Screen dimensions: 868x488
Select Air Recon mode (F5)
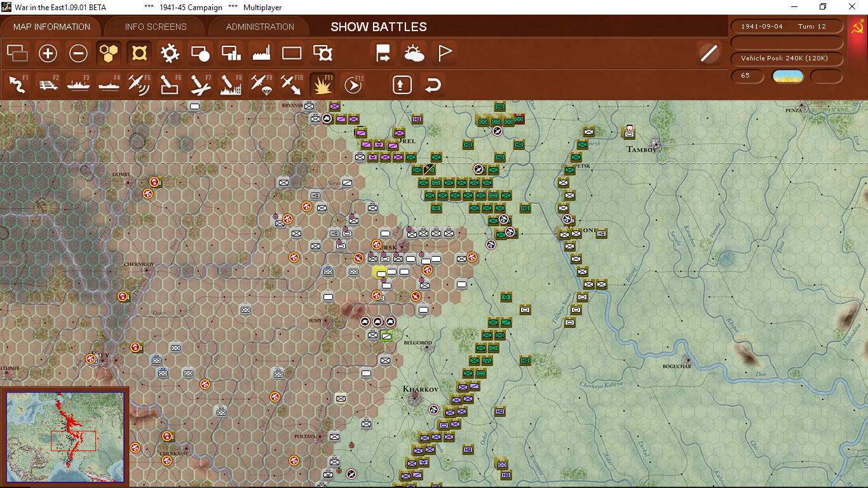139,84
